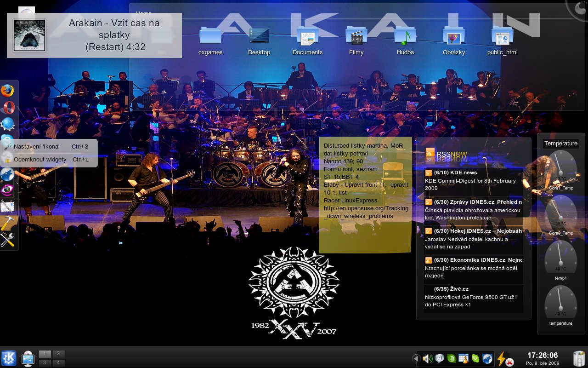Click the RSS feed icon beside KDE.news
The image size is (588, 368).
428,173
